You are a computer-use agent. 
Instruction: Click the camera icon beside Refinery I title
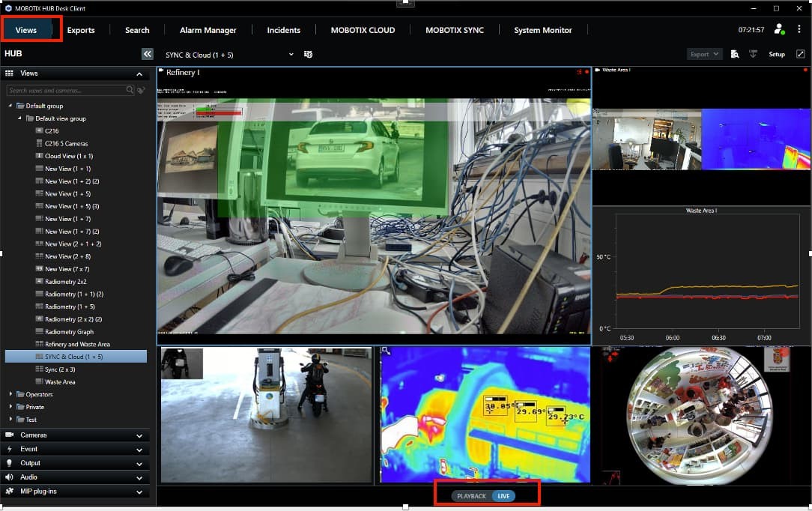[161, 71]
